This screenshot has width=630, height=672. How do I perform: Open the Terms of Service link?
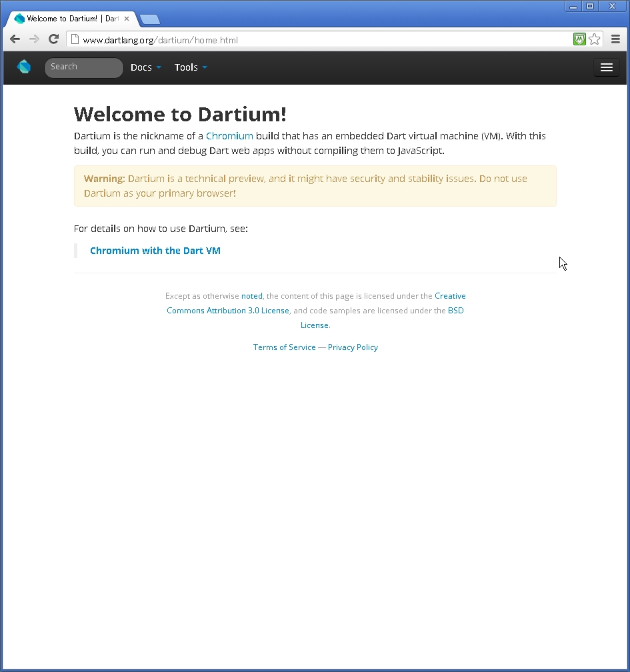coord(285,347)
